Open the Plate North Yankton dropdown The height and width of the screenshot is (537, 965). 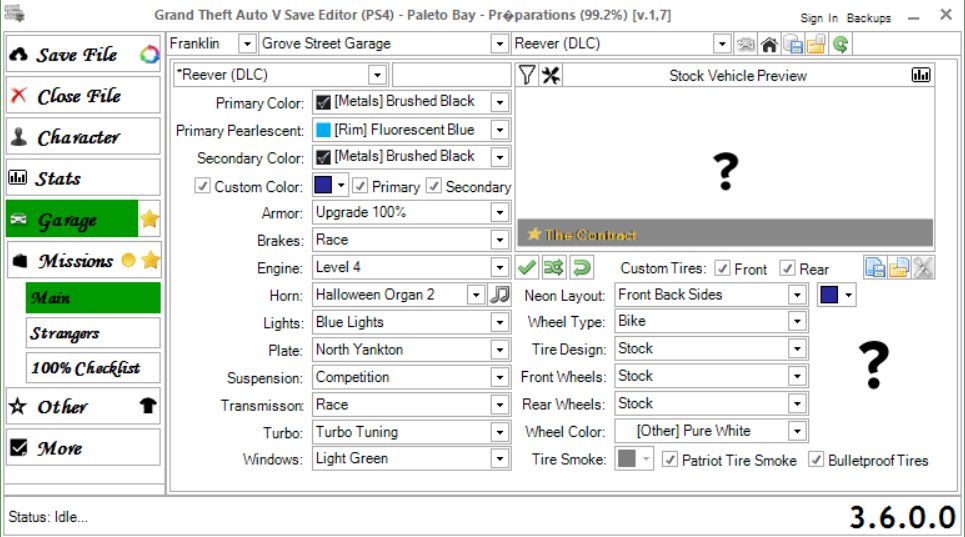pyautogui.click(x=500, y=350)
